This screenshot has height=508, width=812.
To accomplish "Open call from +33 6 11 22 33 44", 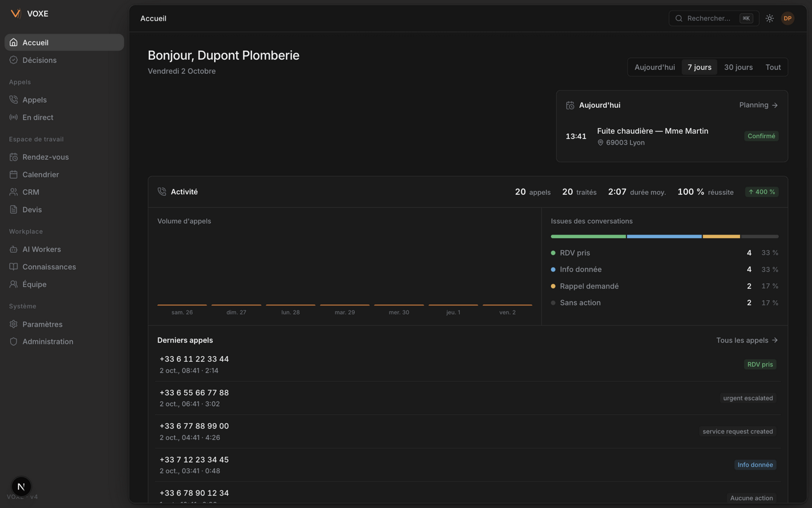I will pyautogui.click(x=468, y=365).
